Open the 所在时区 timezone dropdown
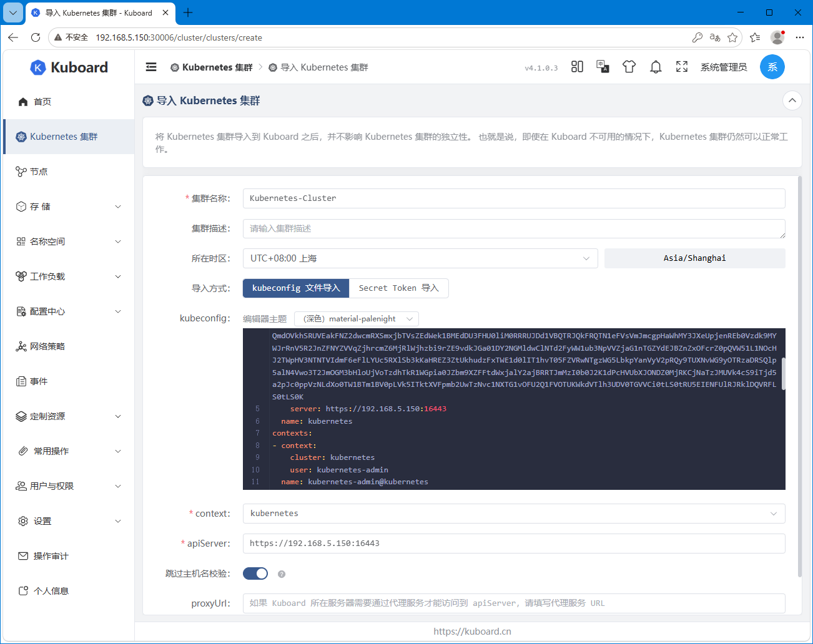 coord(420,258)
